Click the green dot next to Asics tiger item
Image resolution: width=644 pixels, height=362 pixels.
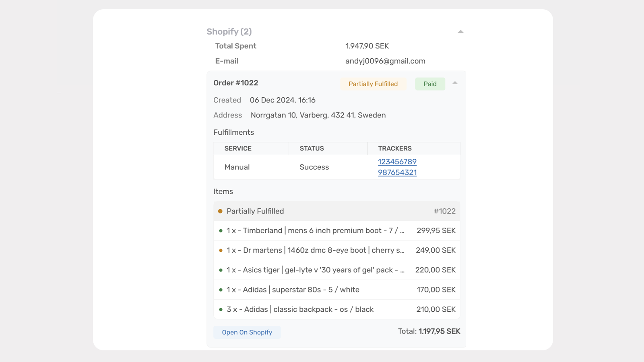click(220, 269)
